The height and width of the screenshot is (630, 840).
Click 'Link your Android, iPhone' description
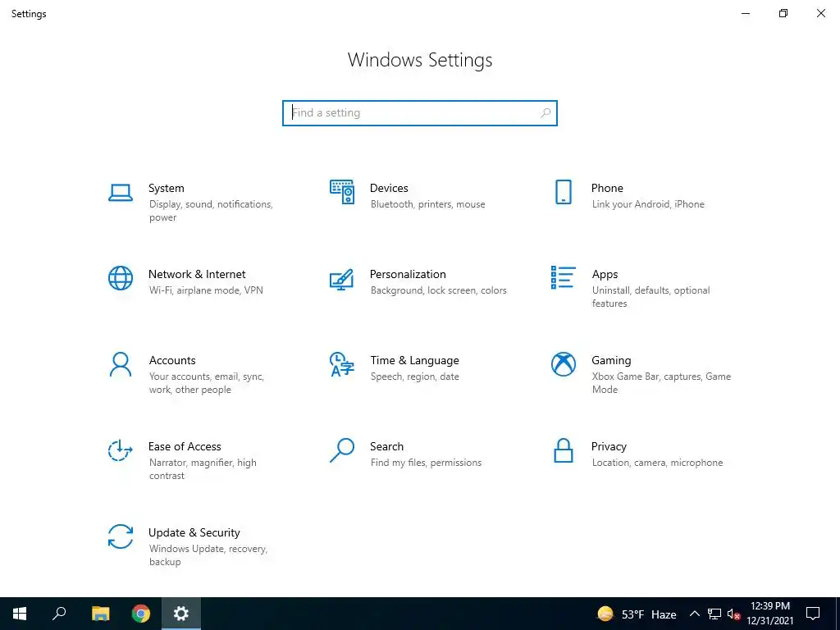[648, 204]
